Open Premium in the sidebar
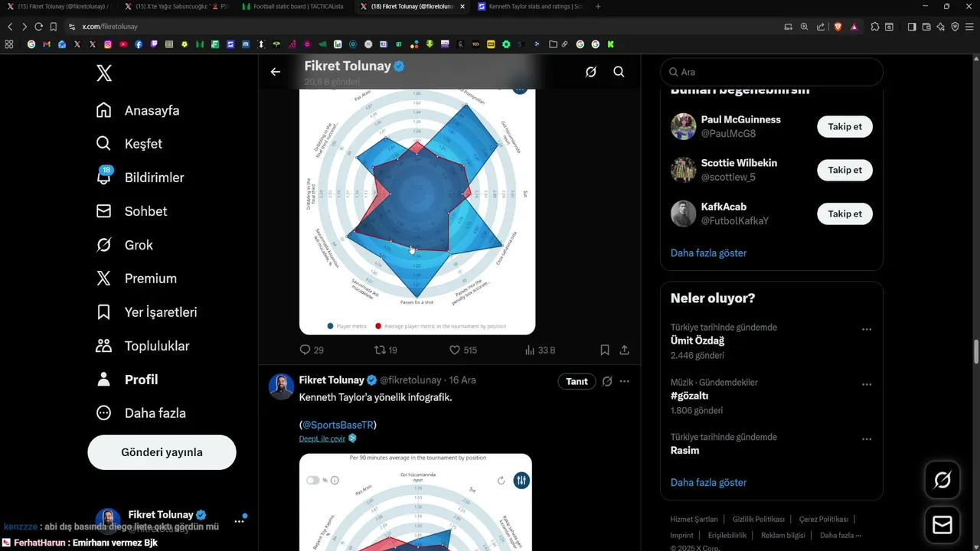Screen dimensions: 980x551 click(x=136, y=279)
